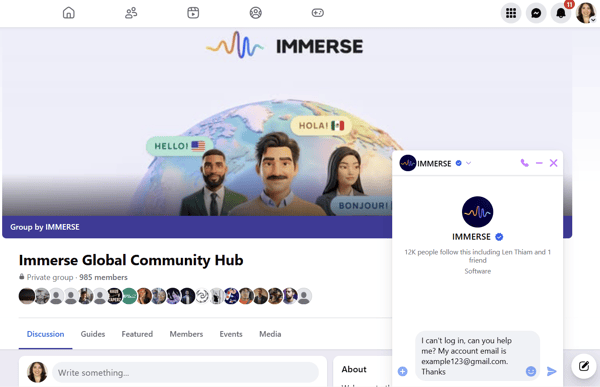
Task: Click the large IMMERSE profile logo in chat
Action: coord(477,212)
